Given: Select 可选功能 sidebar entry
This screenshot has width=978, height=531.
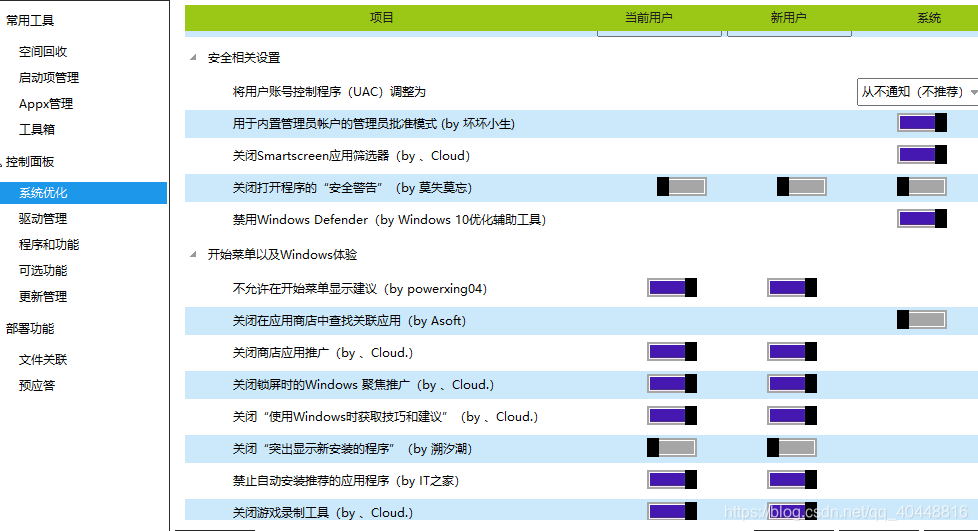Looking at the screenshot, I should (x=43, y=271).
